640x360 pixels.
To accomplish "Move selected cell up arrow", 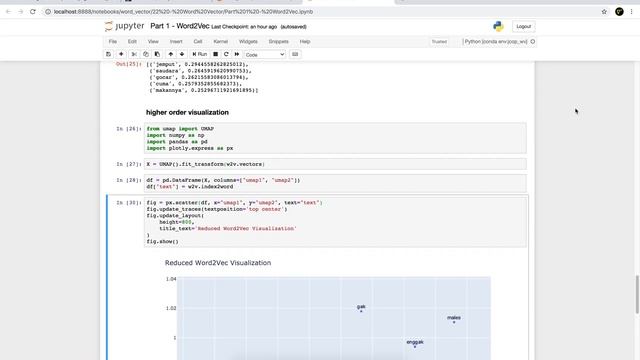I will point(171,54).
